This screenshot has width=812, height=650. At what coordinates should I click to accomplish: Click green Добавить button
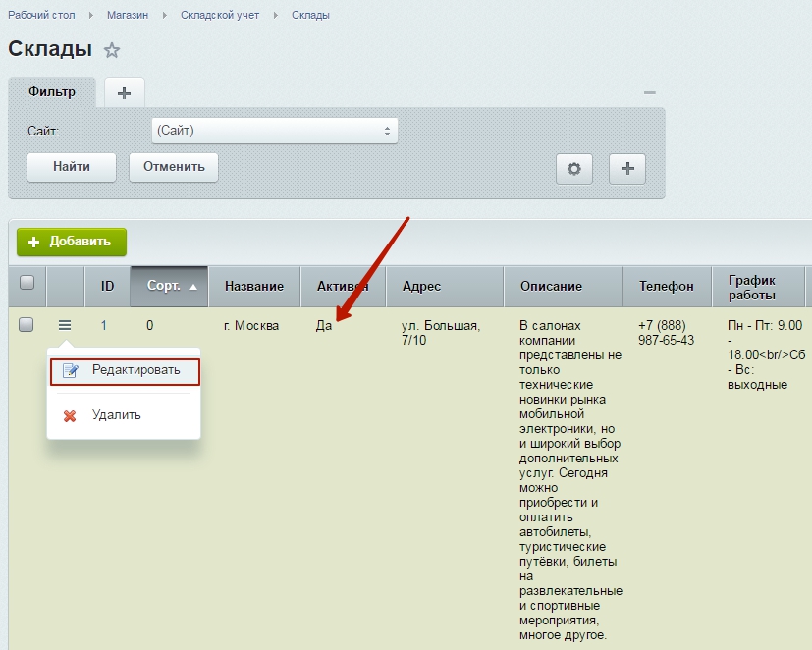[72, 242]
